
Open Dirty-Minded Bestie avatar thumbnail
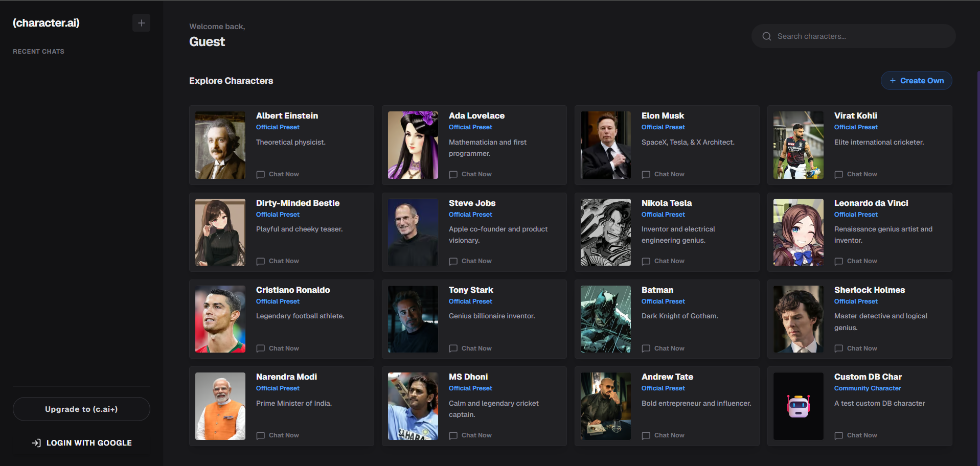tap(220, 232)
